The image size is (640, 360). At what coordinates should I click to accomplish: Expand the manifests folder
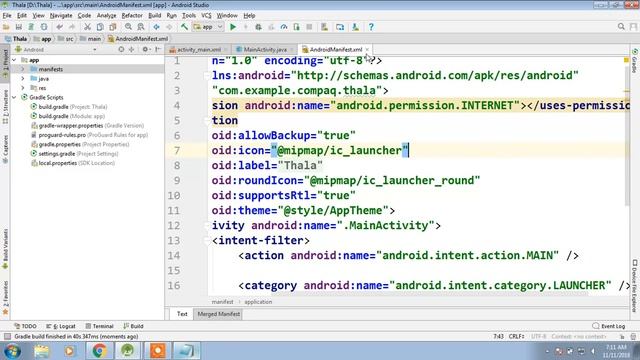23,69
